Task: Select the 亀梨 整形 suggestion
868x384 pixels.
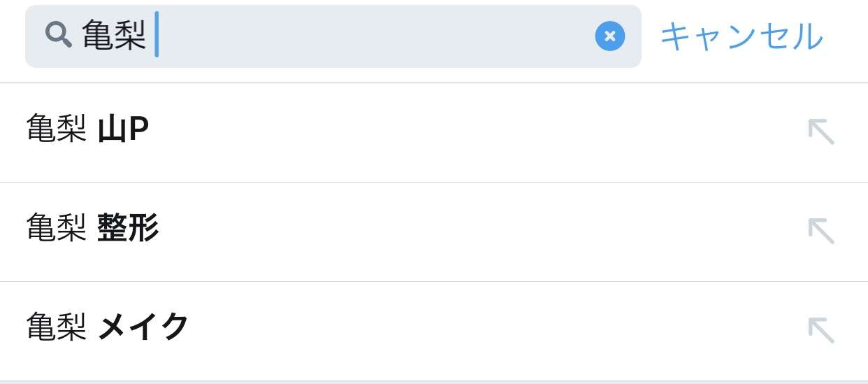Action: coord(434,232)
